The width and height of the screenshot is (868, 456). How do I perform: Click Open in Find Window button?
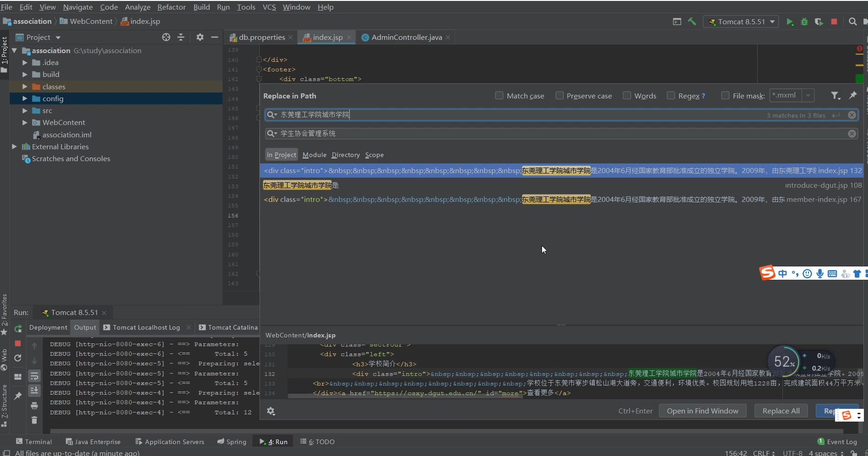tap(702, 411)
